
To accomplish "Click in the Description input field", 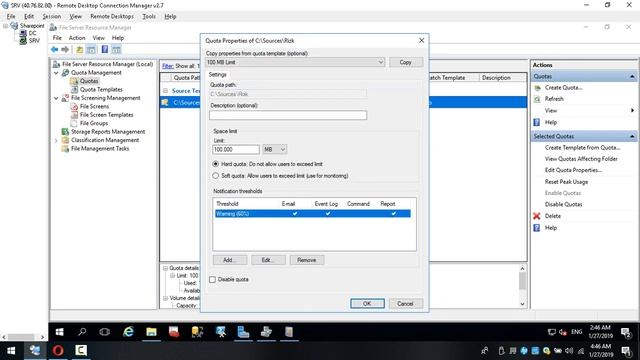I will [288, 116].
